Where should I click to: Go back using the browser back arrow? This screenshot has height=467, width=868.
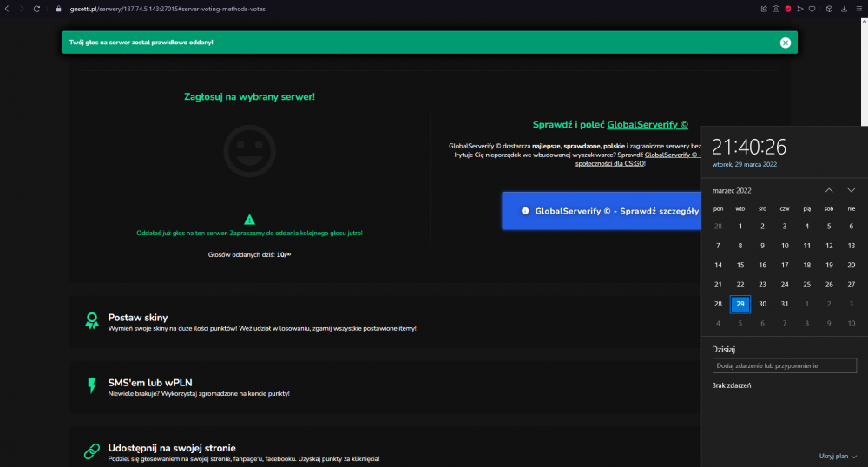(7, 9)
